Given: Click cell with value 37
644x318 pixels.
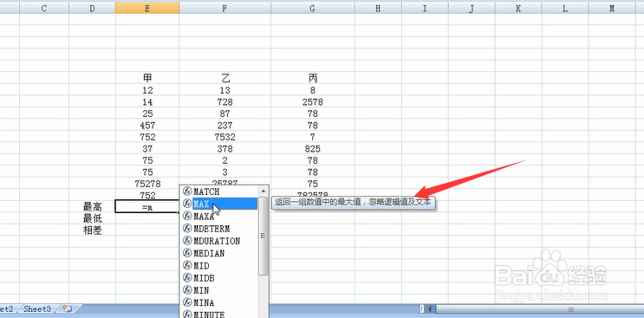Looking at the screenshot, I should point(147,148).
